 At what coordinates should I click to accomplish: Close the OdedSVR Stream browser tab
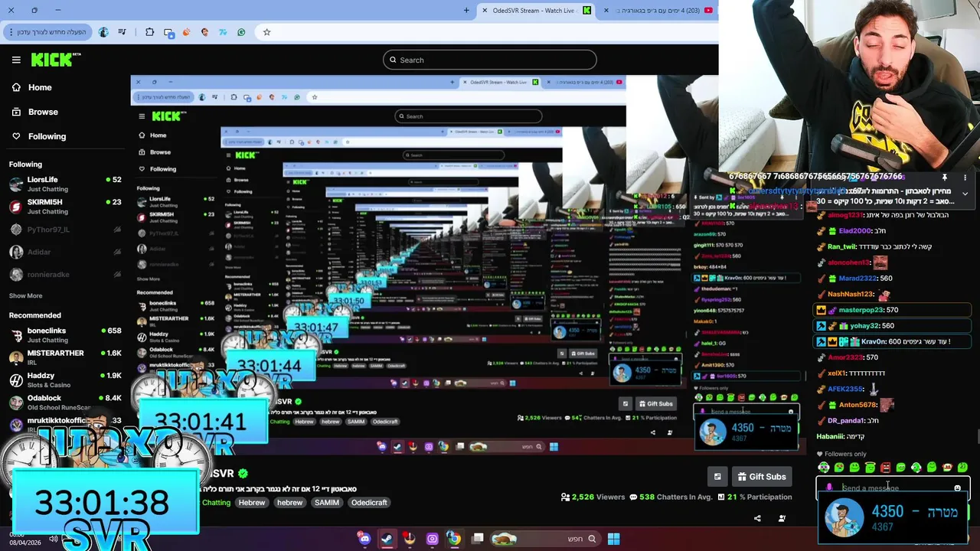[485, 10]
